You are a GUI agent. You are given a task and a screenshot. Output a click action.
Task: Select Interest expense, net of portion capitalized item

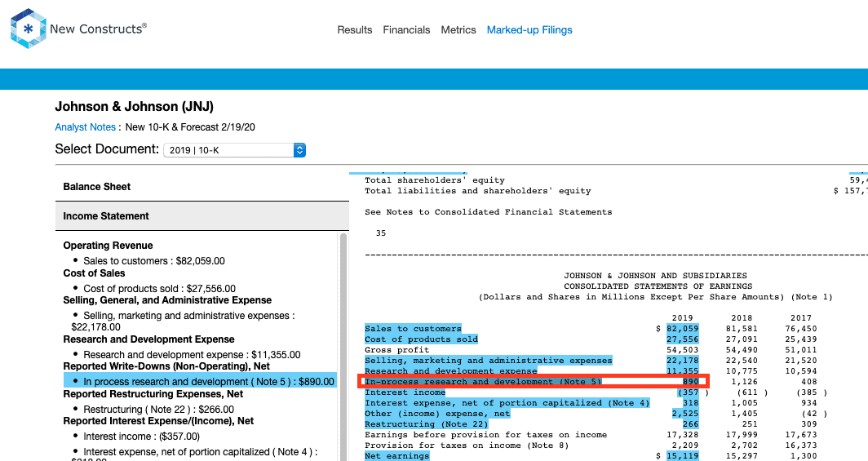(x=194, y=455)
